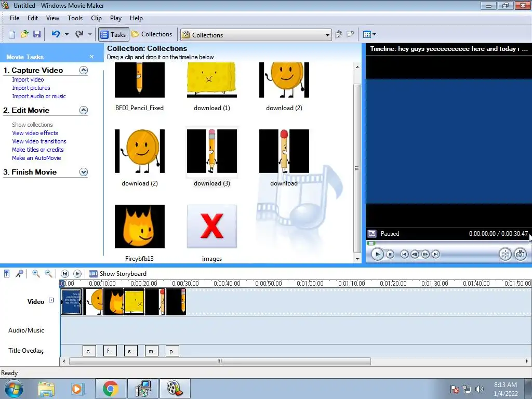This screenshot has height=399, width=532.
Task: Click the Play Timeline icon
Action: (77, 273)
